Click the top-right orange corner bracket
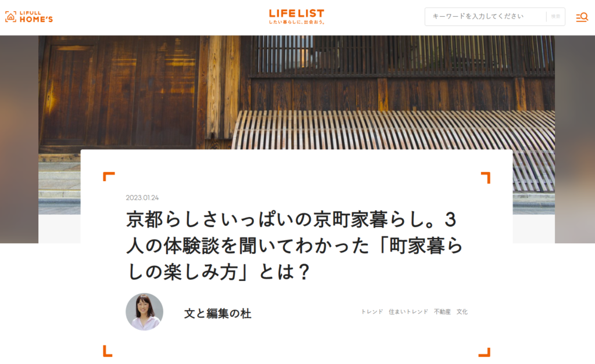Viewport: 595px width, 364px height. pos(486,178)
